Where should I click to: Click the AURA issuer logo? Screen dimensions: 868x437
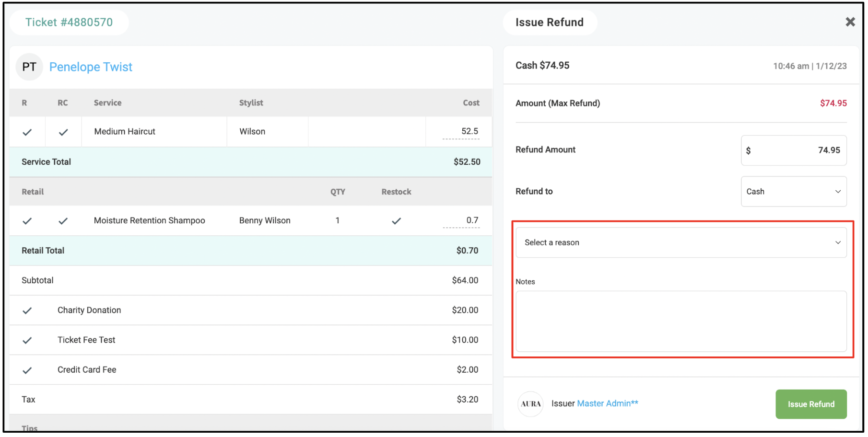[530, 404]
